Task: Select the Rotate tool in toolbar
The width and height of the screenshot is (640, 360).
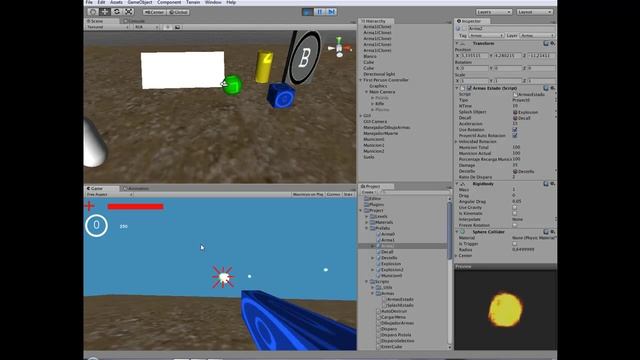Action: [x=117, y=12]
